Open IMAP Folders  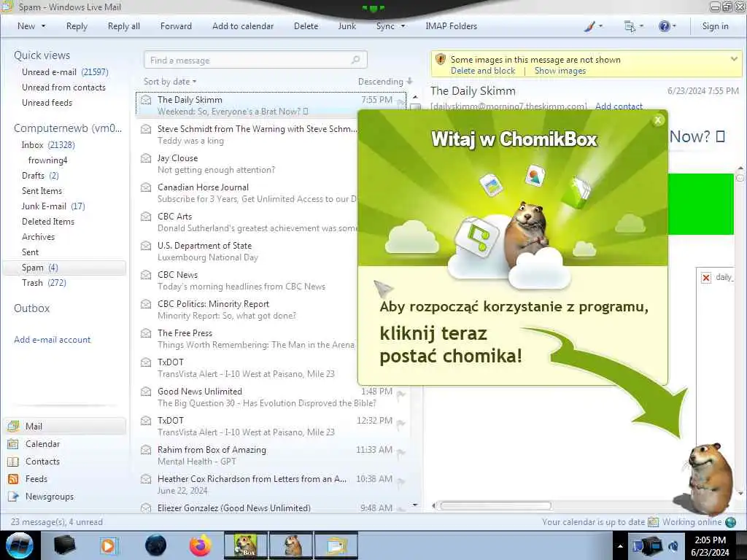pos(451,26)
